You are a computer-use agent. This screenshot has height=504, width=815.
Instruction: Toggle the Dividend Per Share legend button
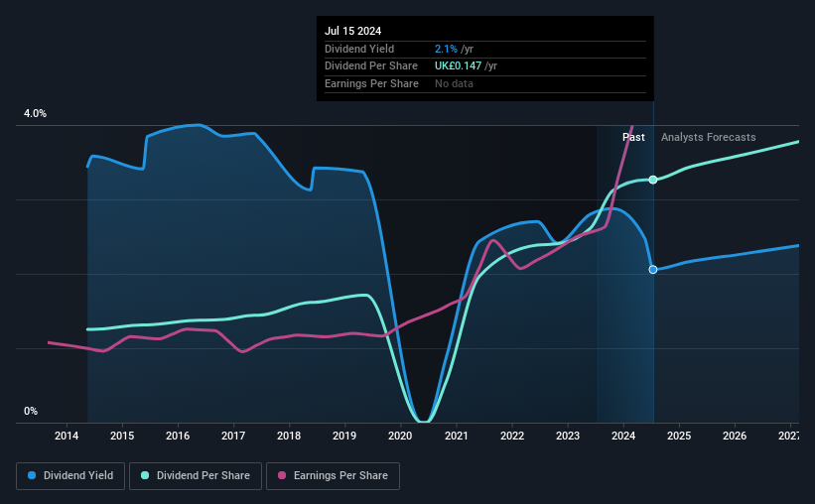pos(196,475)
